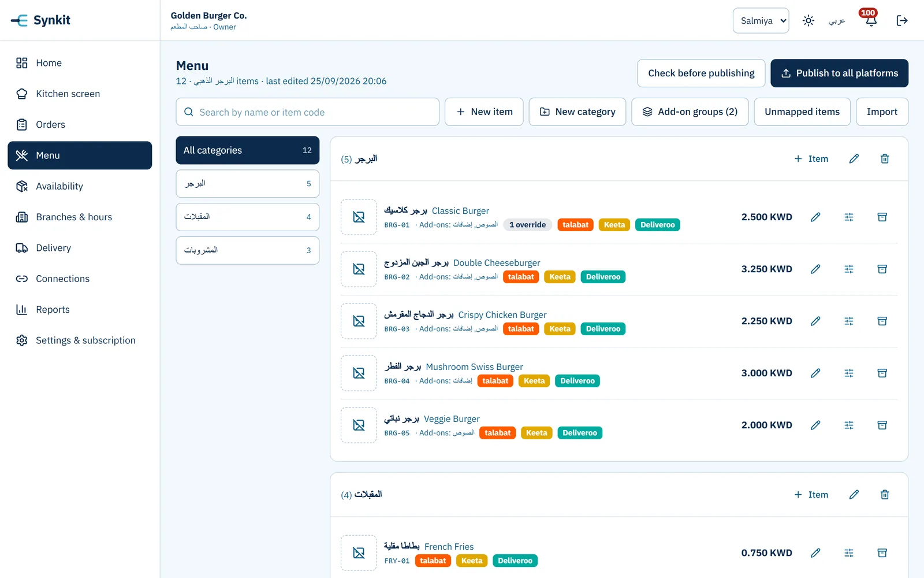Click the New category button
This screenshot has width=924, height=578.
tap(577, 112)
